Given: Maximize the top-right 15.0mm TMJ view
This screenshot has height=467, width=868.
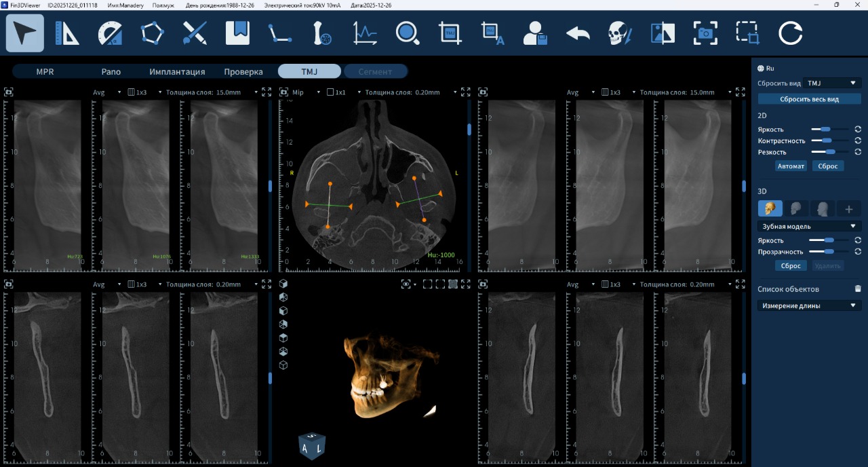Looking at the screenshot, I should [741, 92].
